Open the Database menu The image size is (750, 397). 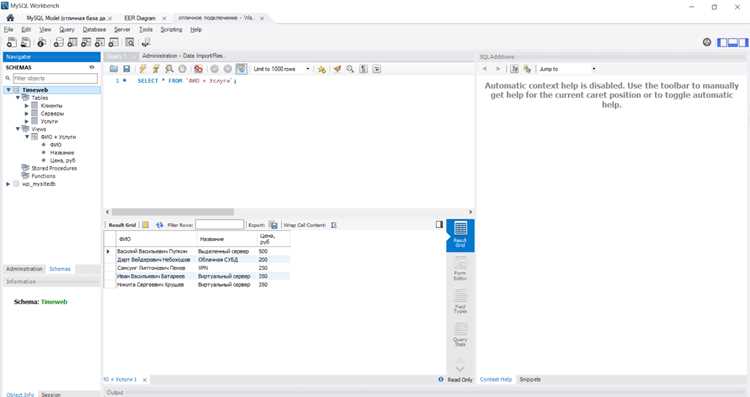coord(94,30)
